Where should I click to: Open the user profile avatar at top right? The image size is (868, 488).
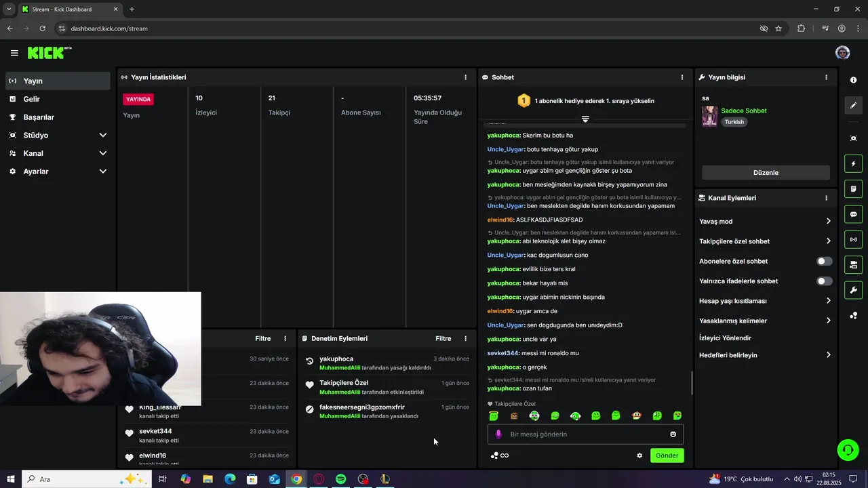coord(842,53)
